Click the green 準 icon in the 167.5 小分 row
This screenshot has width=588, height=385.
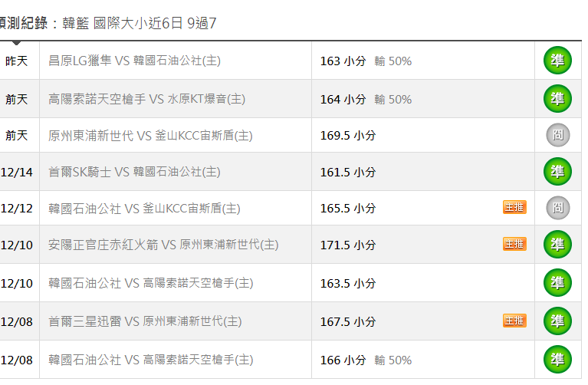pos(557,321)
